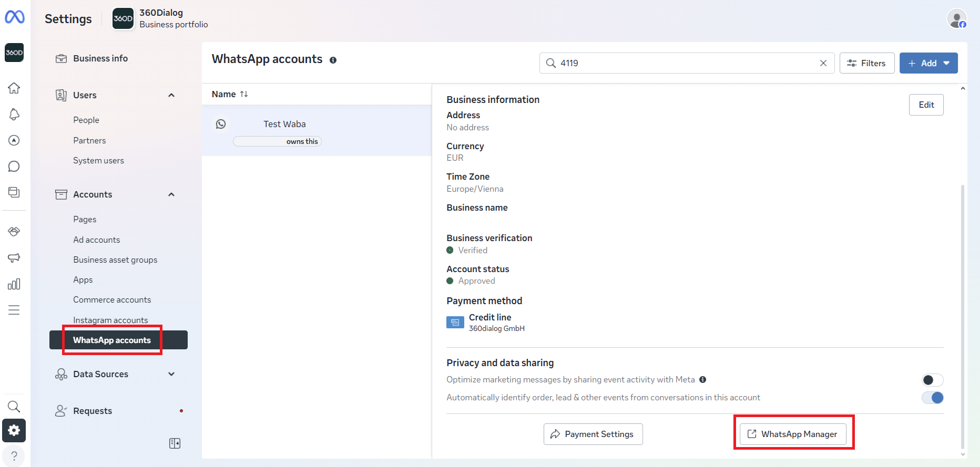
Task: Collapse the Users section
Action: point(171,95)
